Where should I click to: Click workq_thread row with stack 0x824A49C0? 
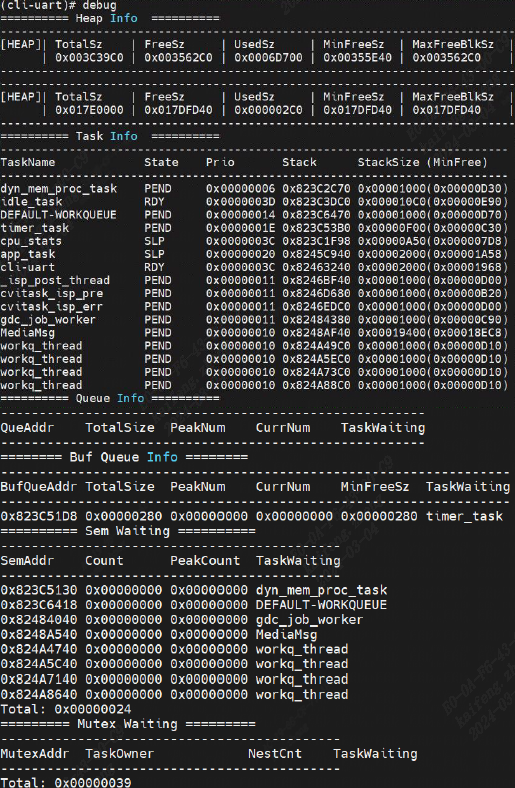254,346
